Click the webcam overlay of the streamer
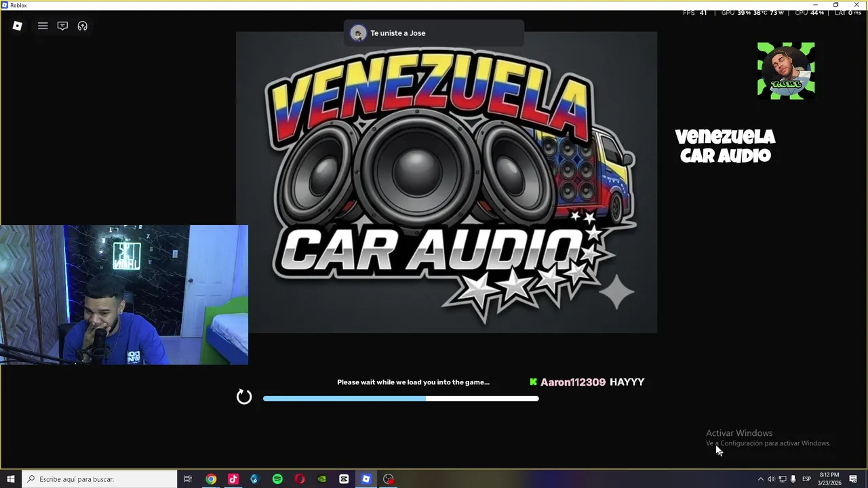 click(x=124, y=295)
